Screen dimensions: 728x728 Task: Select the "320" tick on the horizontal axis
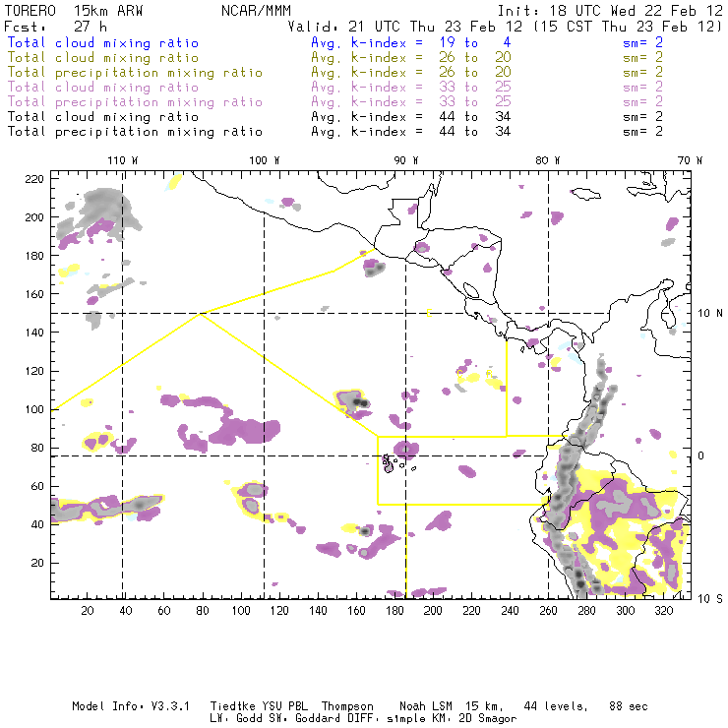click(x=664, y=611)
